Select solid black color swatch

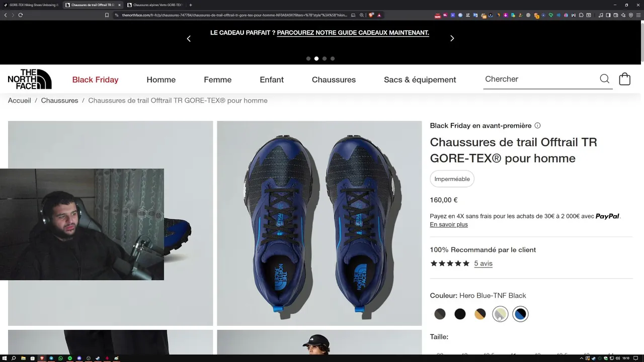tap(460, 314)
